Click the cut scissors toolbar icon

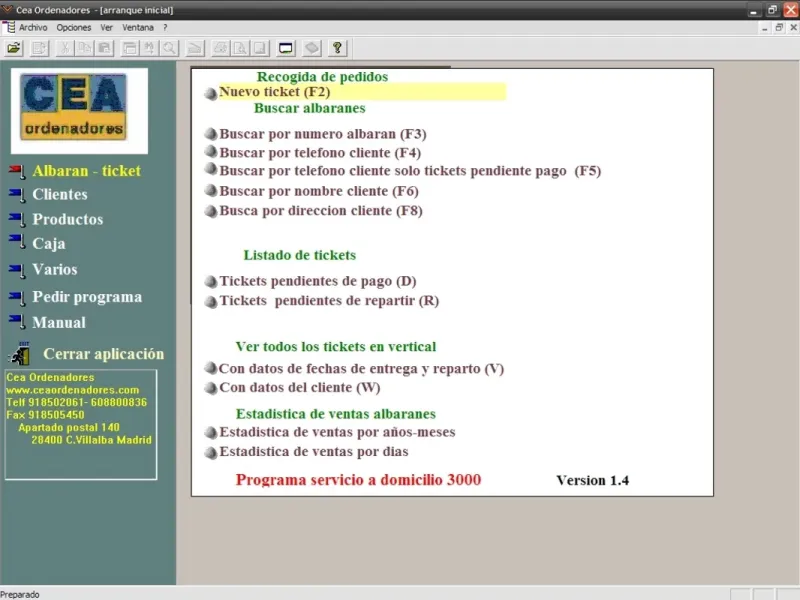click(x=65, y=48)
